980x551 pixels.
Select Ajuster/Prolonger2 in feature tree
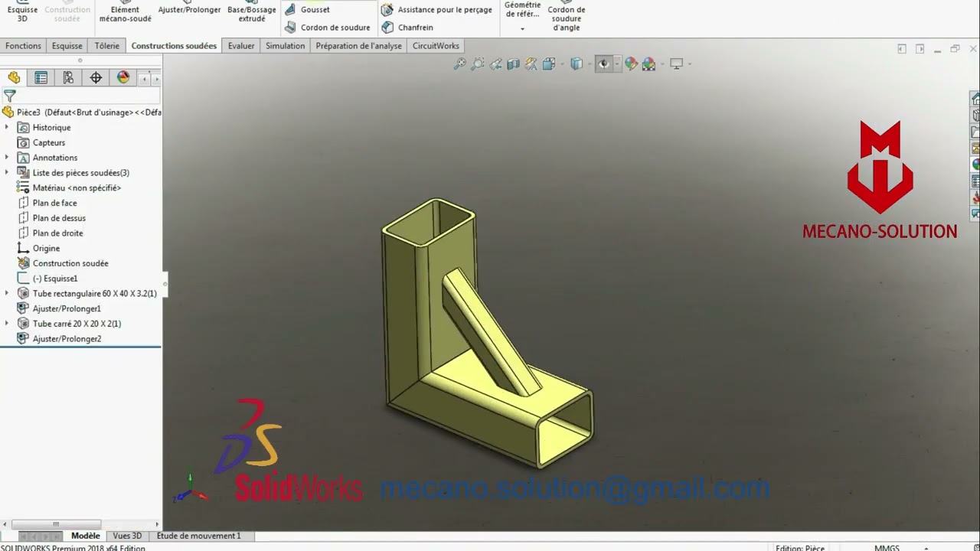click(x=67, y=338)
